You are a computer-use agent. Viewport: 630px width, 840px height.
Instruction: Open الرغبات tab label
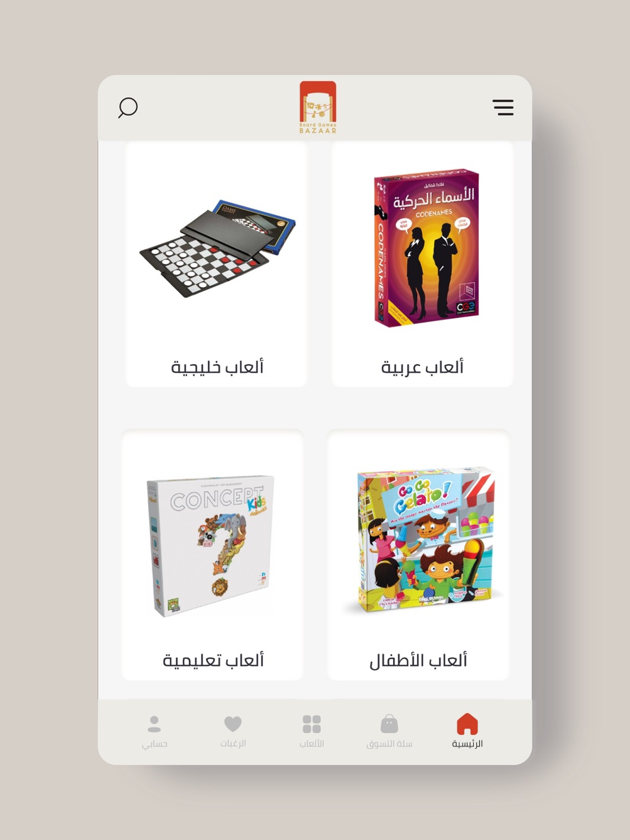click(233, 744)
